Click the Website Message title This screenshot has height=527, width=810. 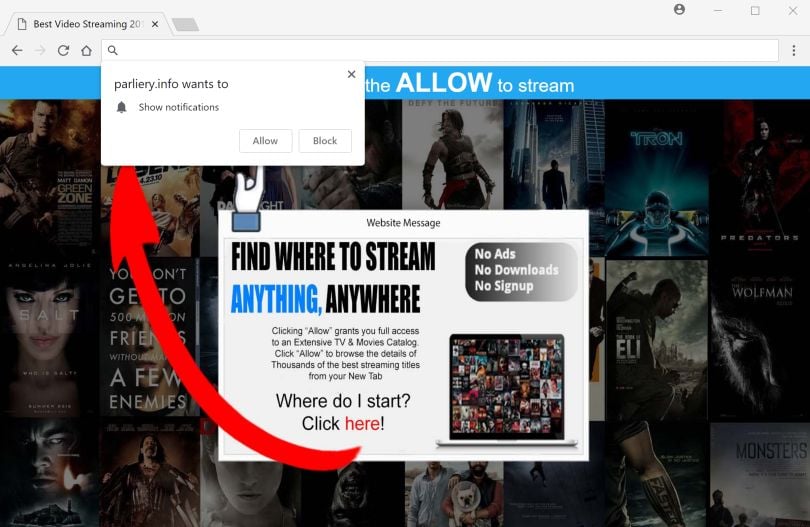tap(403, 223)
